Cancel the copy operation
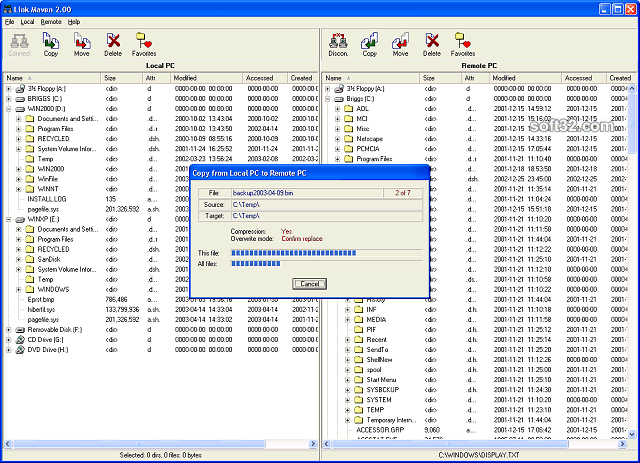Viewport: 640px width, 463px height. pos(309,284)
